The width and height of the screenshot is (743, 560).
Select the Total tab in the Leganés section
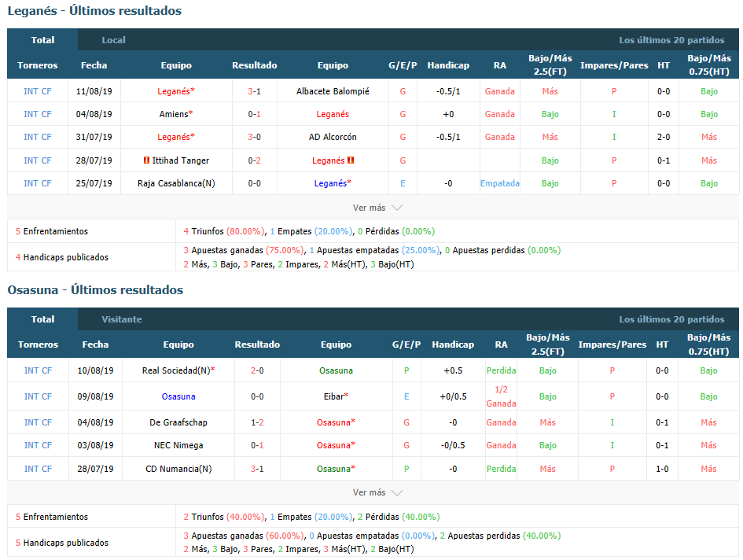point(42,40)
